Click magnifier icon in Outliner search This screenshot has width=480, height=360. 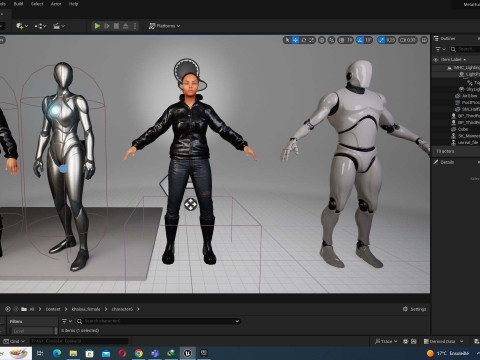(453, 49)
